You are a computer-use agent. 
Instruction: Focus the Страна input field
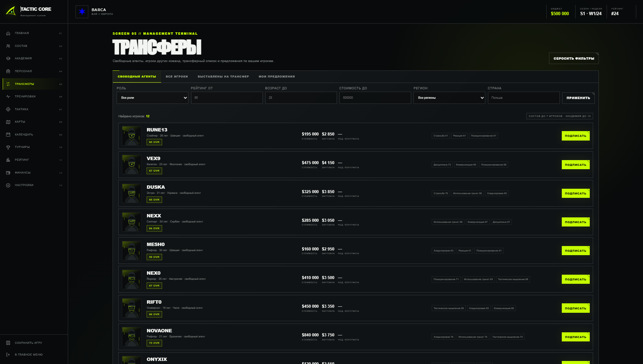pyautogui.click(x=524, y=98)
